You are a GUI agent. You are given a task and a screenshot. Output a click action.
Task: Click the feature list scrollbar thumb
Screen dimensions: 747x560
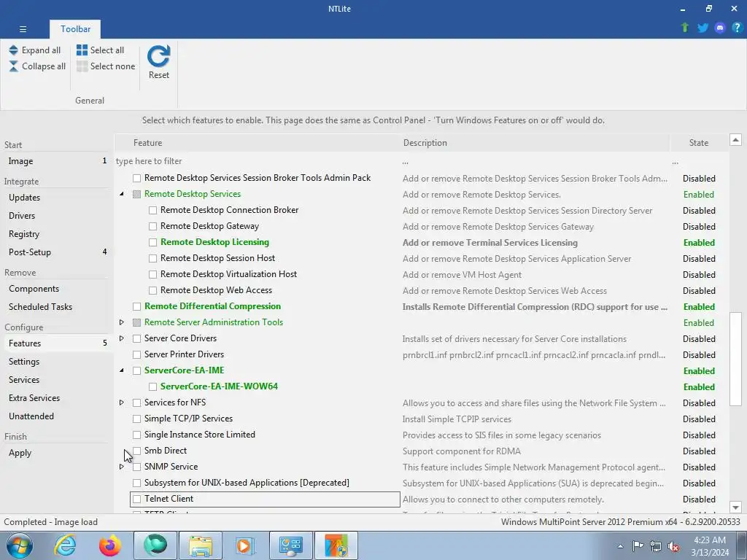click(735, 358)
